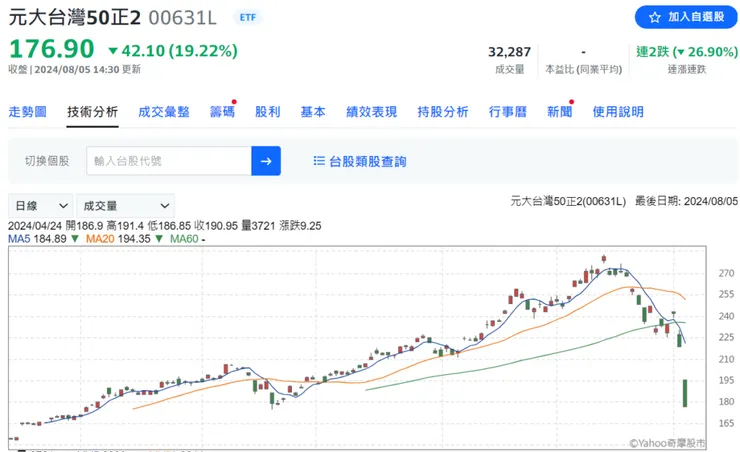
Task: Click the 連2跌 (26.90%) streak text
Action: pos(687,51)
